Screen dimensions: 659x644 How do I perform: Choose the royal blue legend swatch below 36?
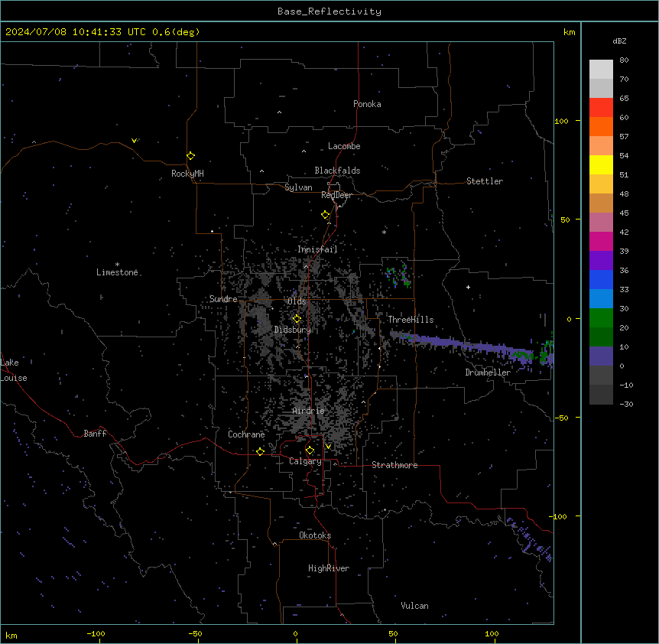[601, 279]
